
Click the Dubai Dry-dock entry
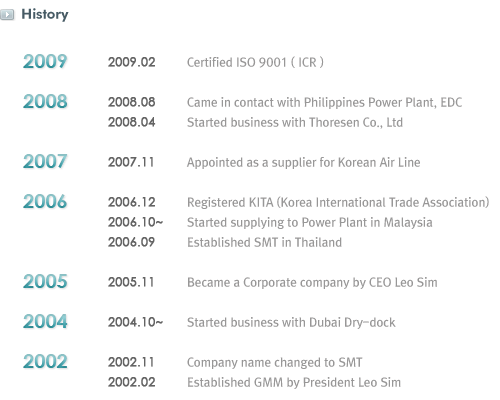point(291,323)
